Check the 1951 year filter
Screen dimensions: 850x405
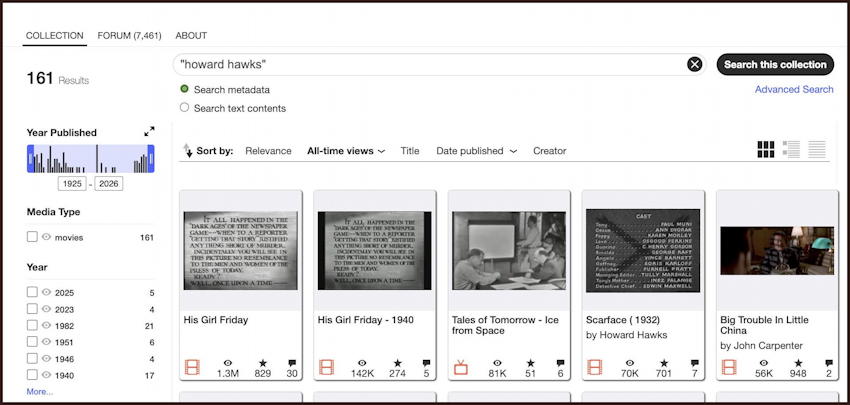(x=33, y=342)
